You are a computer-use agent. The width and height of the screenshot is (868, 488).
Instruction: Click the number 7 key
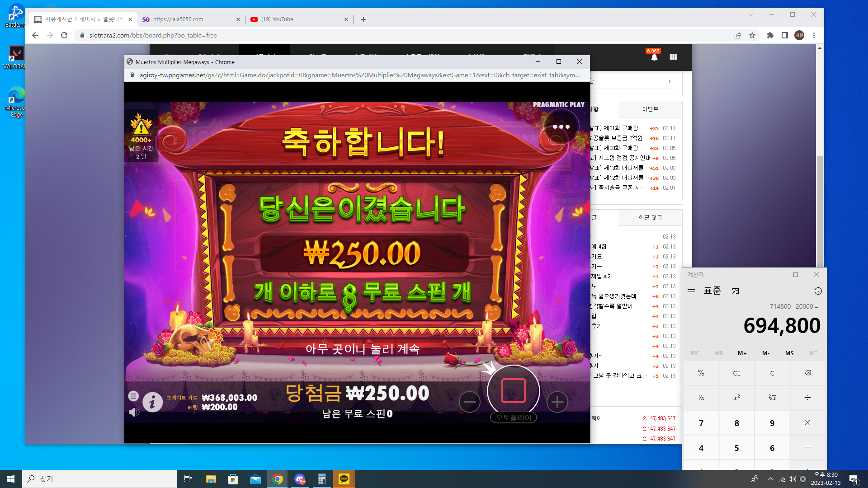click(x=701, y=423)
